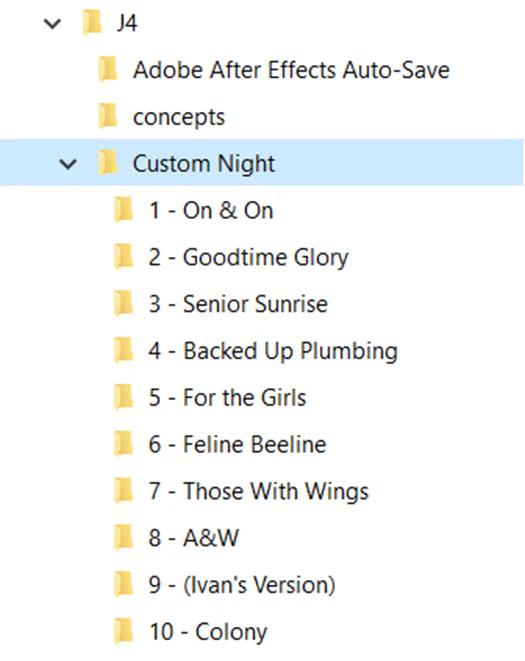
Task: Select 9 - (Ivan's Version) folder
Action: coord(242,585)
